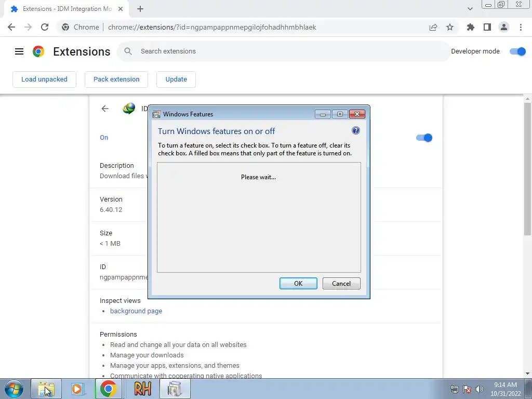
Task: Open the Windows Start button
Action: 14,389
